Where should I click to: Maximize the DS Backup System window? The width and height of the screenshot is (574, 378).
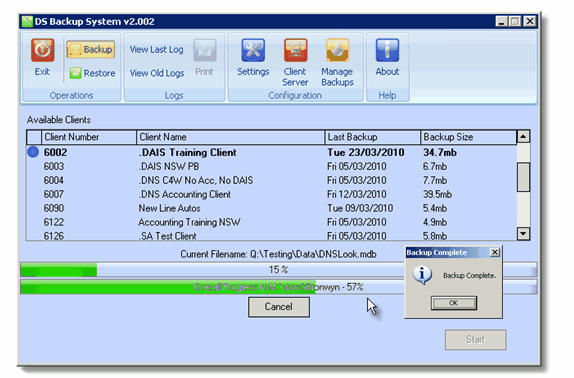[x=515, y=21]
